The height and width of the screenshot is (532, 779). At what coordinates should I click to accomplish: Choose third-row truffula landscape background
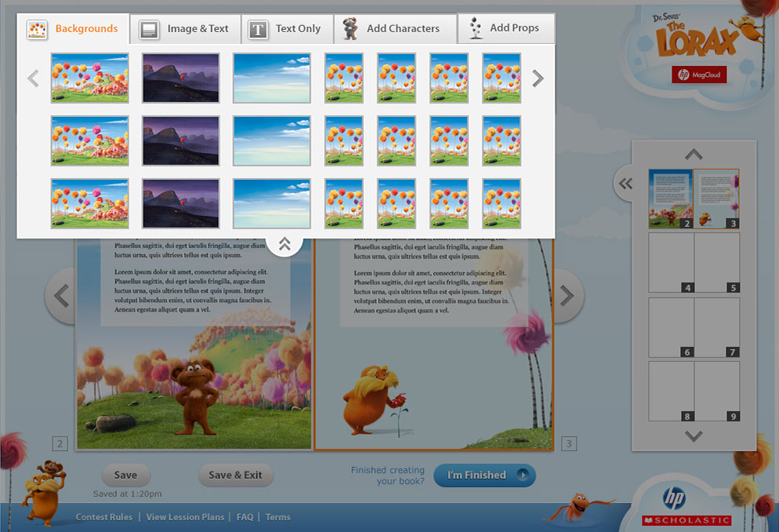point(89,204)
